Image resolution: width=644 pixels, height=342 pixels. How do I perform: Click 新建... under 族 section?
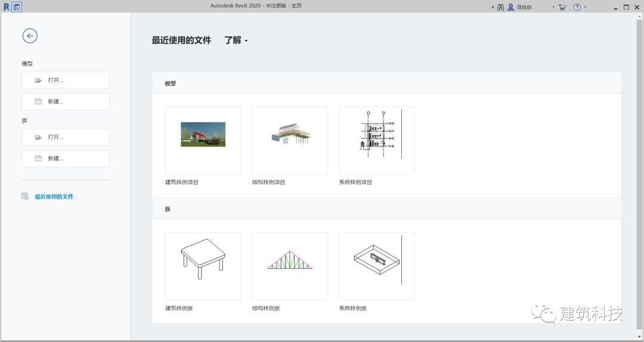pyautogui.click(x=66, y=158)
